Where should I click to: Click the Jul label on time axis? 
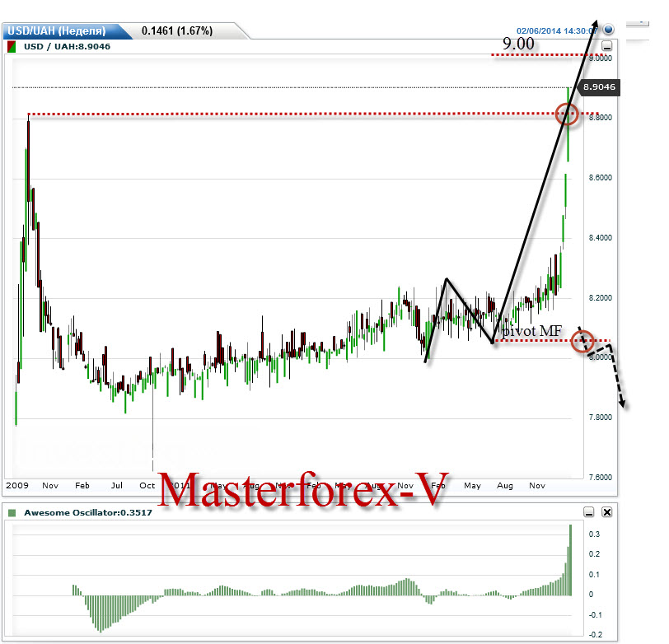116,485
